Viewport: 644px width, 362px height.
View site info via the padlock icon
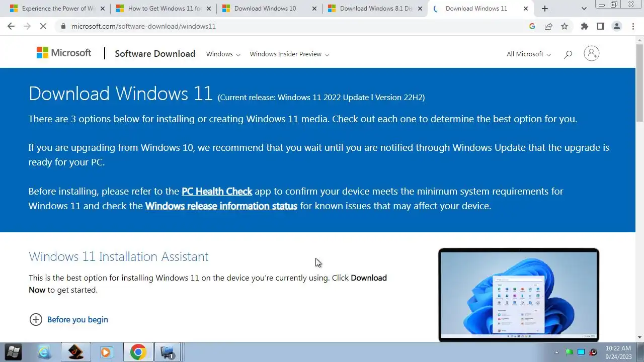[x=63, y=26]
